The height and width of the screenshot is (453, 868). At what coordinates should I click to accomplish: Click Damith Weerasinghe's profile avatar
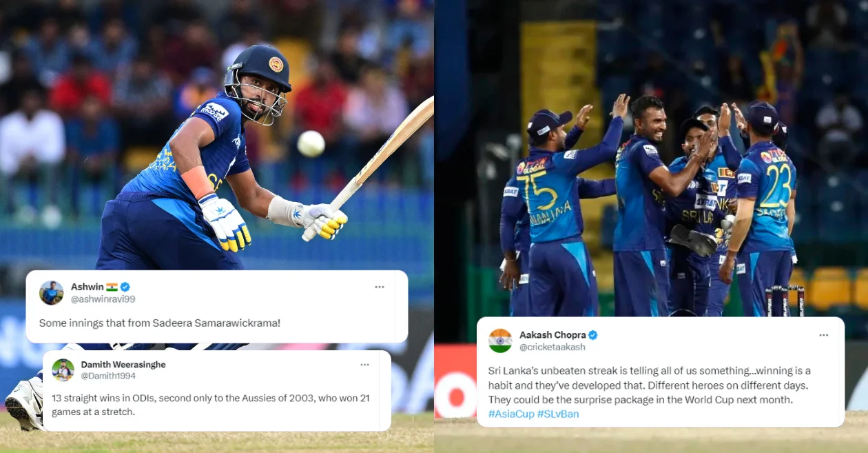pos(63,370)
